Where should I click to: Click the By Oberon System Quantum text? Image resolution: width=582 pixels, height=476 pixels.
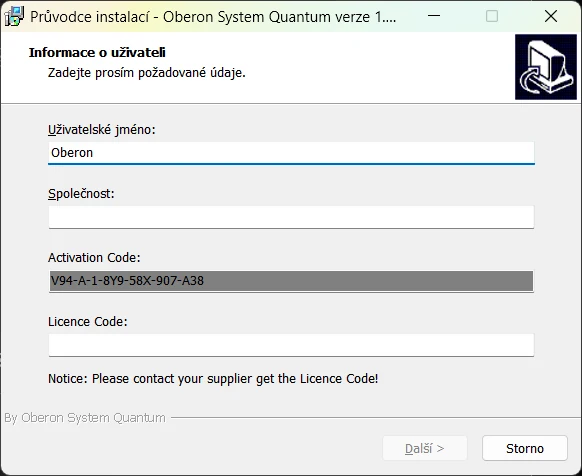coord(85,418)
